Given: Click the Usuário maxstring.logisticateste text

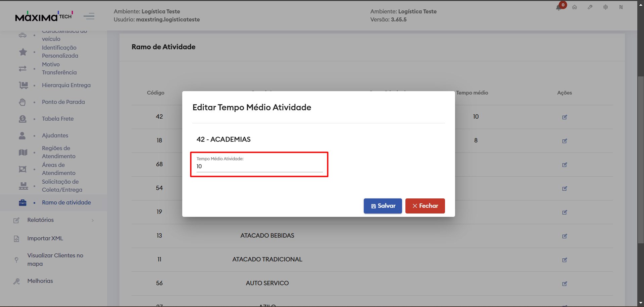Looking at the screenshot, I should tap(157, 19).
